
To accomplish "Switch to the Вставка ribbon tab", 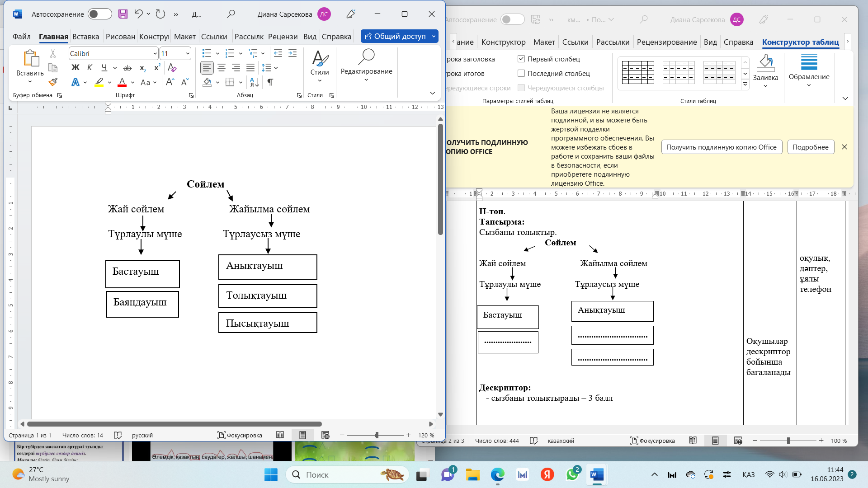I will coord(85,37).
